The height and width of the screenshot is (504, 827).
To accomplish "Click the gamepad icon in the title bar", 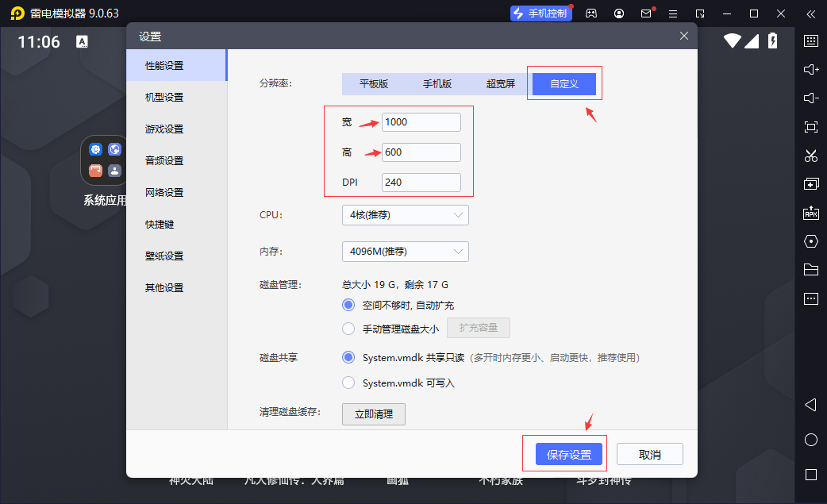I will coord(591,13).
